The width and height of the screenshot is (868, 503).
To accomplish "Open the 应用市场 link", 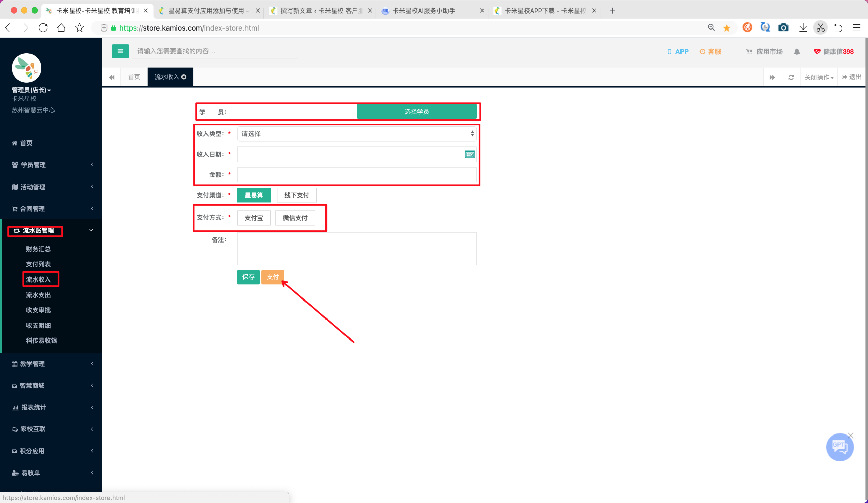I will pos(764,51).
